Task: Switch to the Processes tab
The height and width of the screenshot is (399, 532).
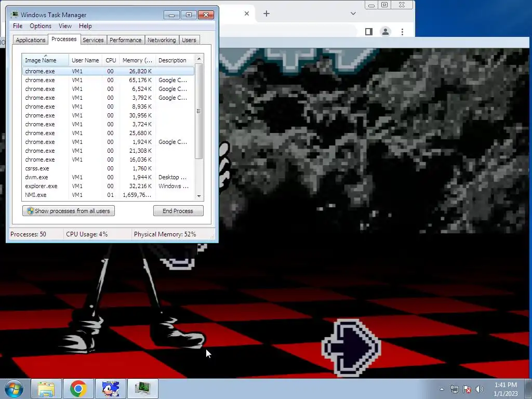Action: (x=64, y=39)
